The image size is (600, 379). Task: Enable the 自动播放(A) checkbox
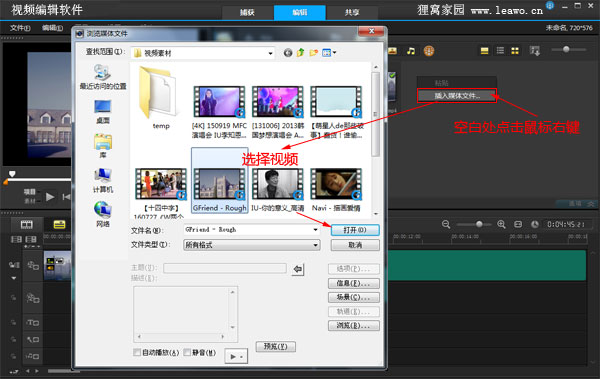(137, 353)
